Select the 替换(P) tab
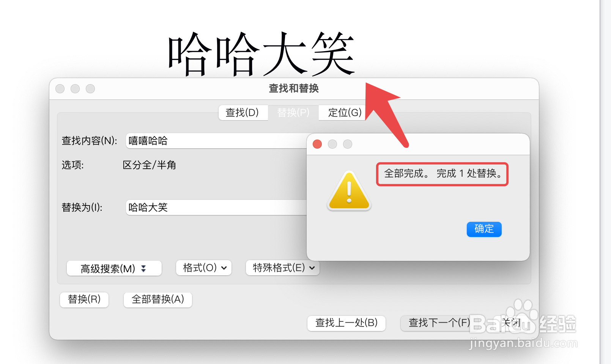Screen dimensions: 611x364 click(293, 113)
